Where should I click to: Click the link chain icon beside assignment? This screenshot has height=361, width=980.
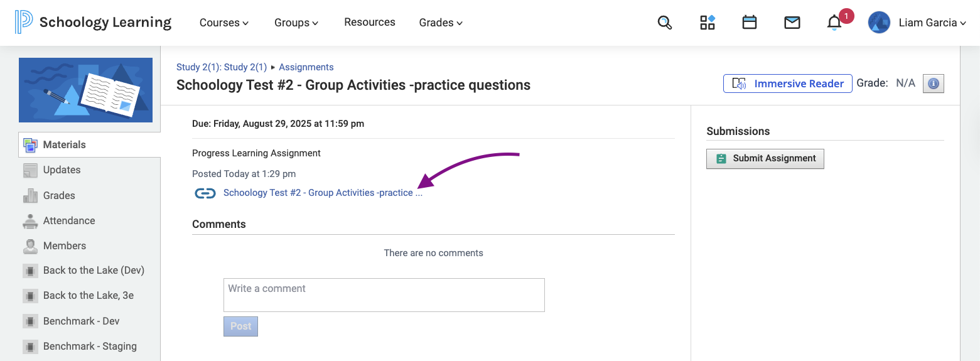[205, 193]
